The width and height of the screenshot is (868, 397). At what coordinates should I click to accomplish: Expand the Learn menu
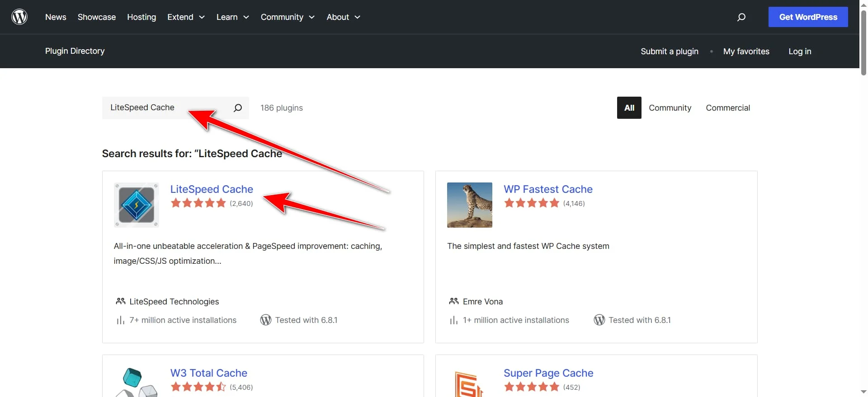pyautogui.click(x=233, y=17)
